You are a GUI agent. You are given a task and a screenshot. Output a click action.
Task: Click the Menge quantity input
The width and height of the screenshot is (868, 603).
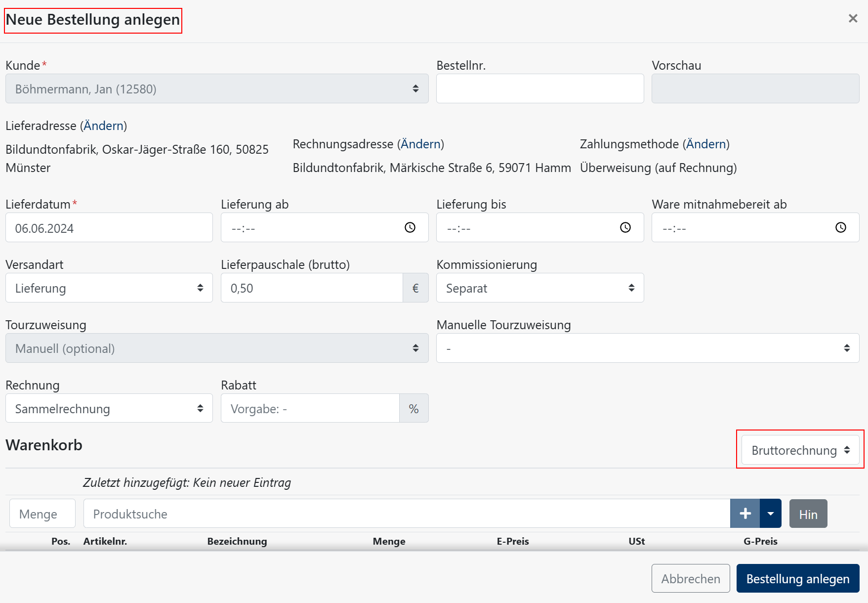pos(42,514)
